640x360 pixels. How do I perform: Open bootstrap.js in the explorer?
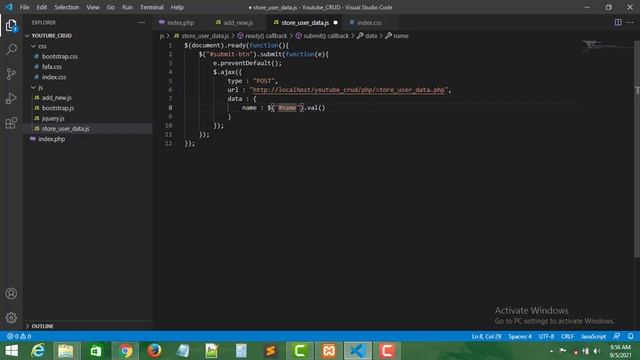(x=58, y=108)
